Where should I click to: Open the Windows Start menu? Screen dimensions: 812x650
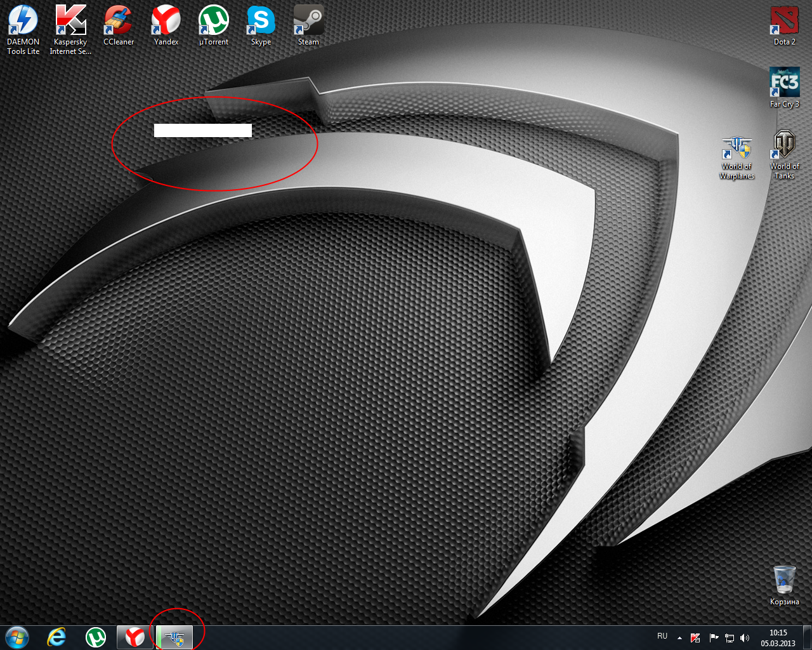coord(17,637)
